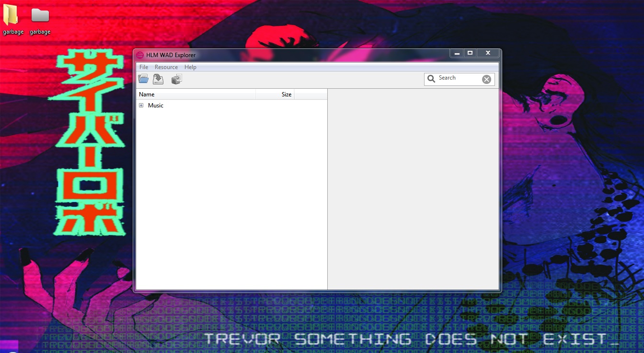This screenshot has height=353, width=644.
Task: Click the drive icon with the downward arrow
Action: (158, 79)
